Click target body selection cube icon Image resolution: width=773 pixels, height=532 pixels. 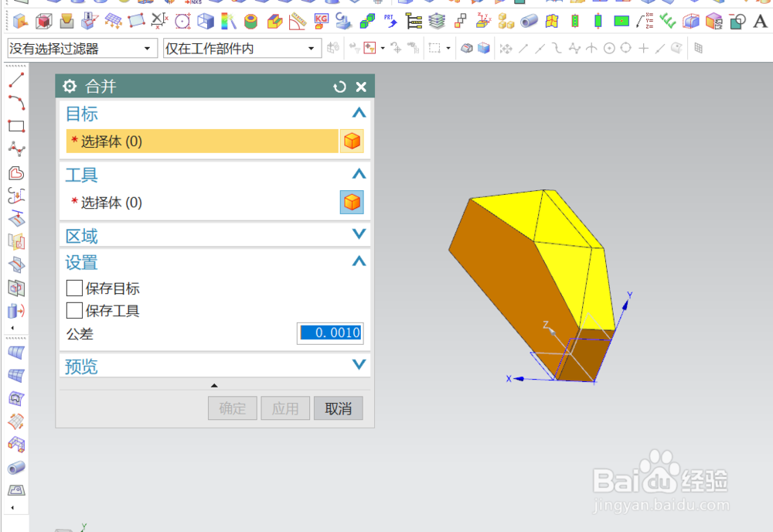(x=352, y=142)
